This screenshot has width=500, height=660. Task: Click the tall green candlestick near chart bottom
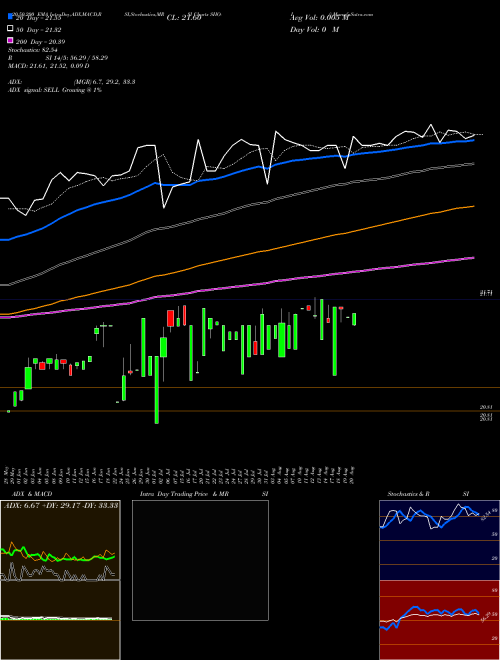click(157, 390)
